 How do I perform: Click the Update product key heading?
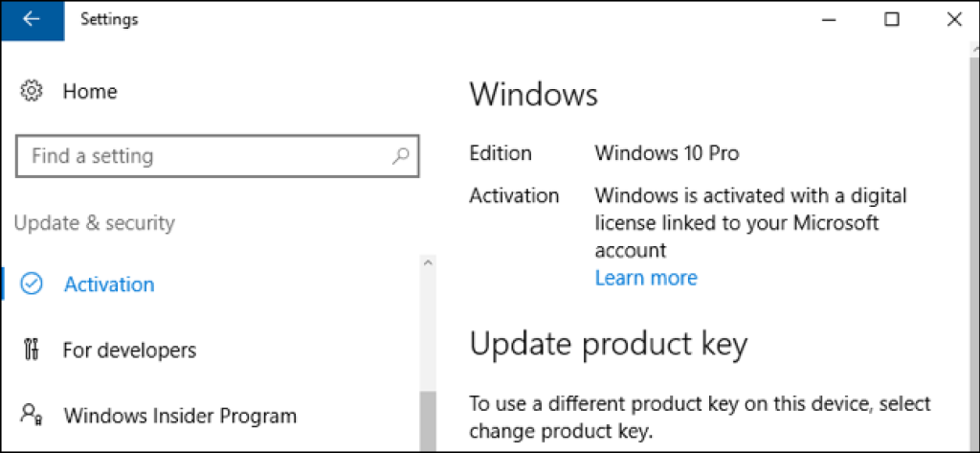(608, 346)
